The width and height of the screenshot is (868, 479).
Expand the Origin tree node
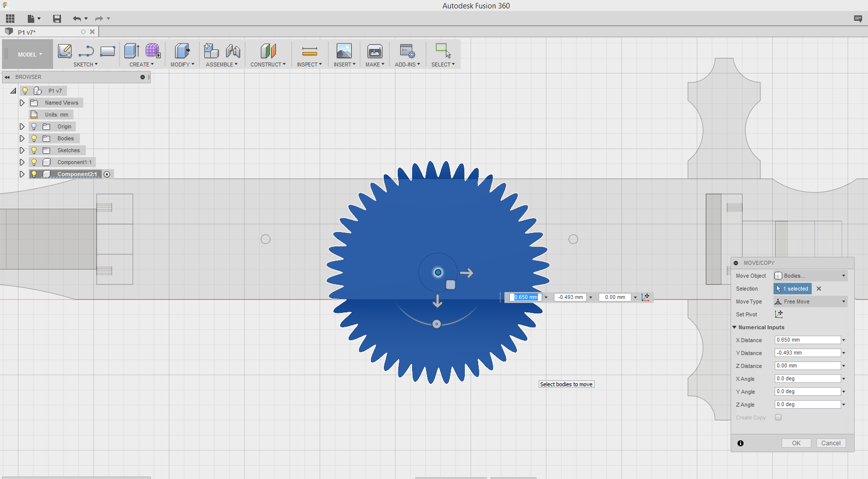(x=22, y=126)
